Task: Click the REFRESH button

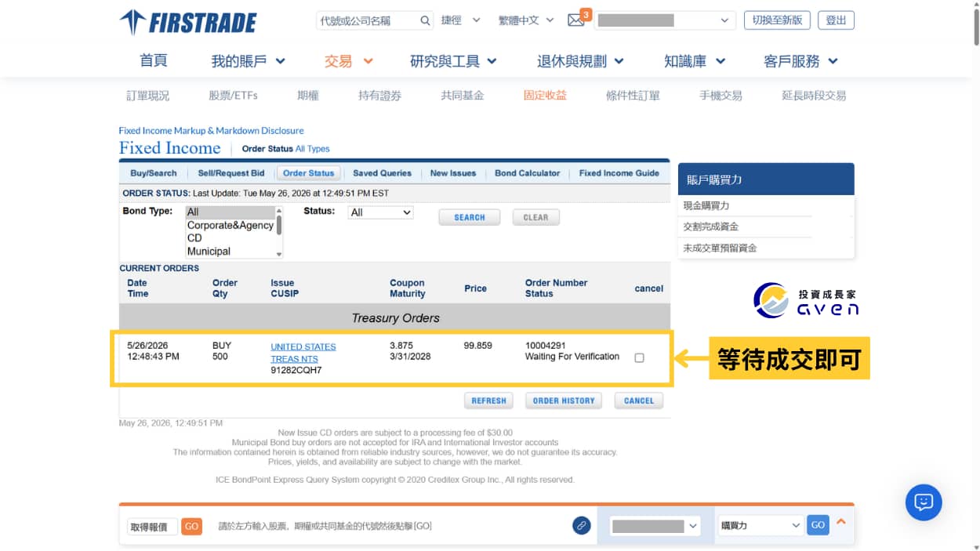Action: click(x=489, y=401)
